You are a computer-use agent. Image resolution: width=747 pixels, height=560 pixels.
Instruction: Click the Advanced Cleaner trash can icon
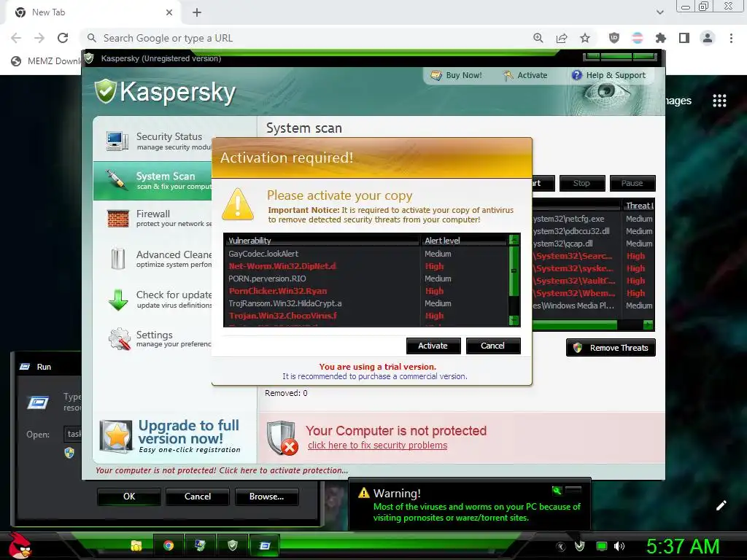coord(117,259)
